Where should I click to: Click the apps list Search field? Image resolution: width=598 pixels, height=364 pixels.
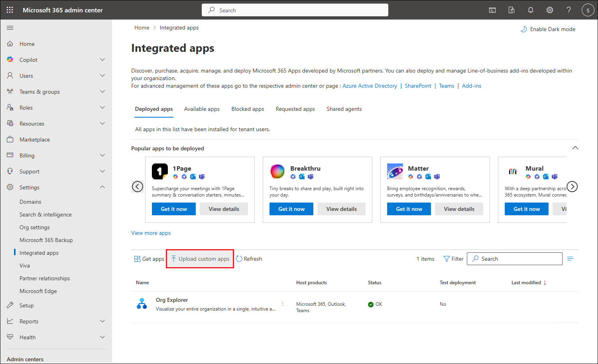(518, 259)
